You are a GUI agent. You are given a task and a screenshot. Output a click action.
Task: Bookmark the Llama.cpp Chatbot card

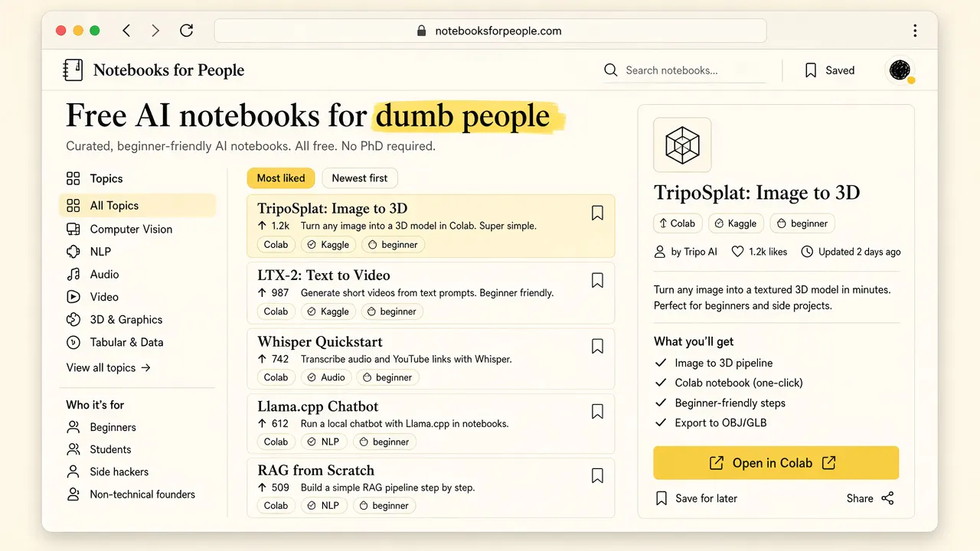[597, 411]
